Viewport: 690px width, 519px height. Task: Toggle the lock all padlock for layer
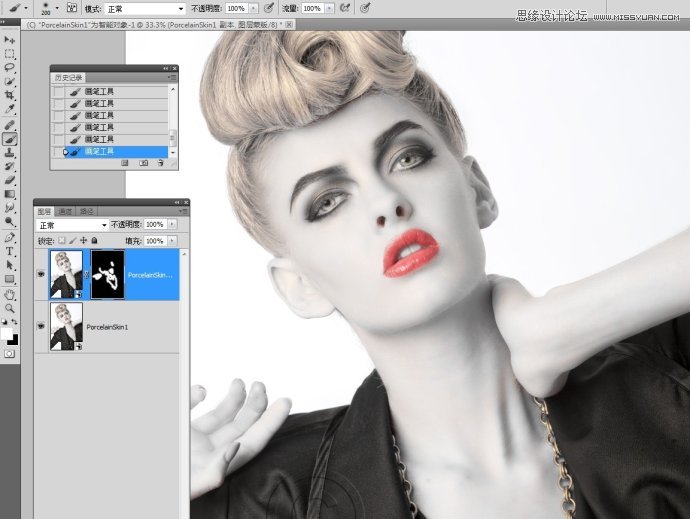tap(94, 241)
